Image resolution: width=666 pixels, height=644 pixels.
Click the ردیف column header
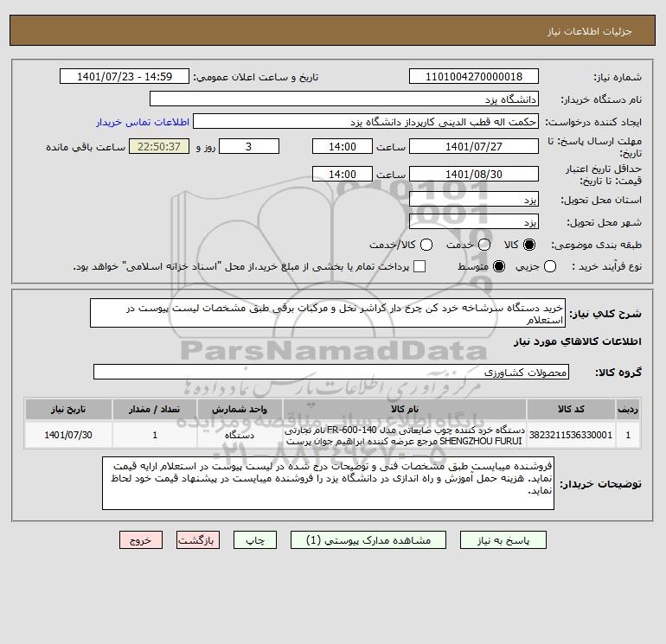coord(628,409)
